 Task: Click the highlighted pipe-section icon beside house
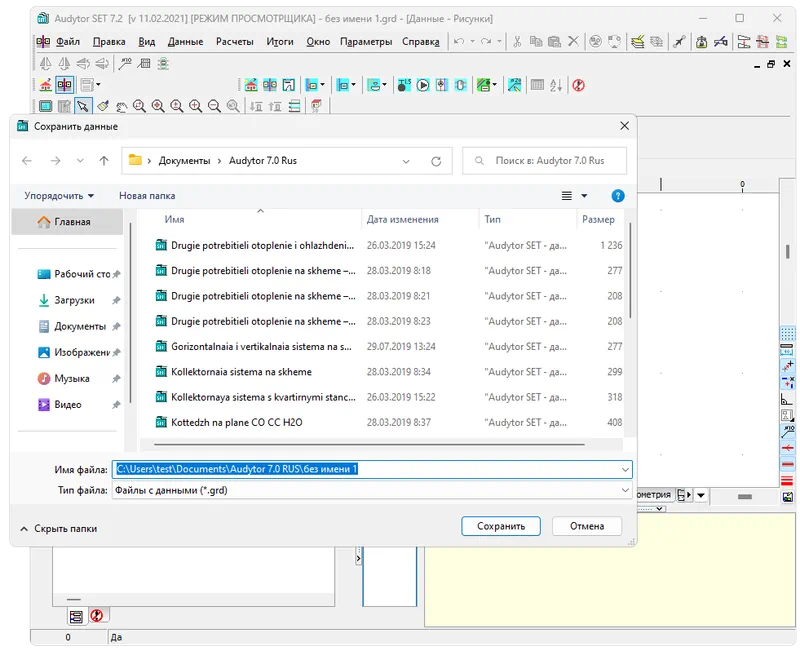pos(65,85)
